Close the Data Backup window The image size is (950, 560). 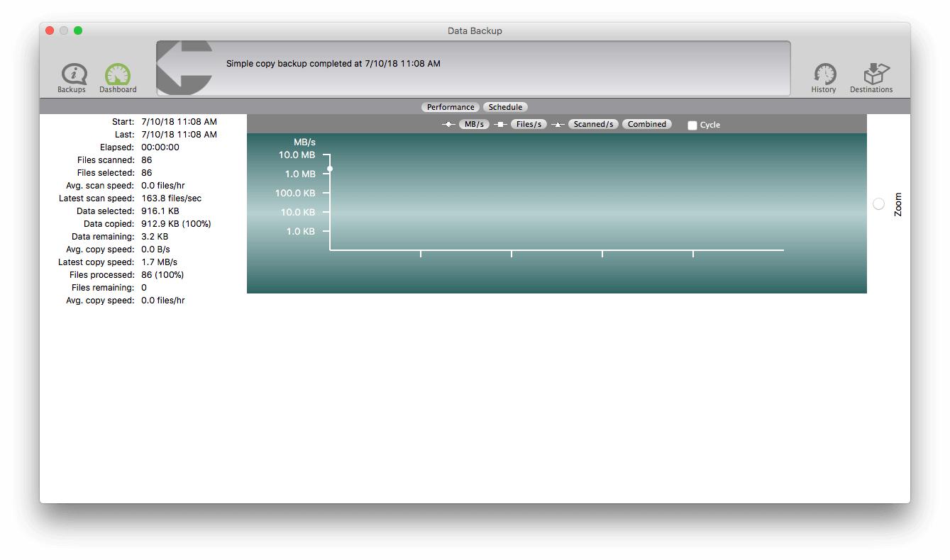click(x=50, y=30)
